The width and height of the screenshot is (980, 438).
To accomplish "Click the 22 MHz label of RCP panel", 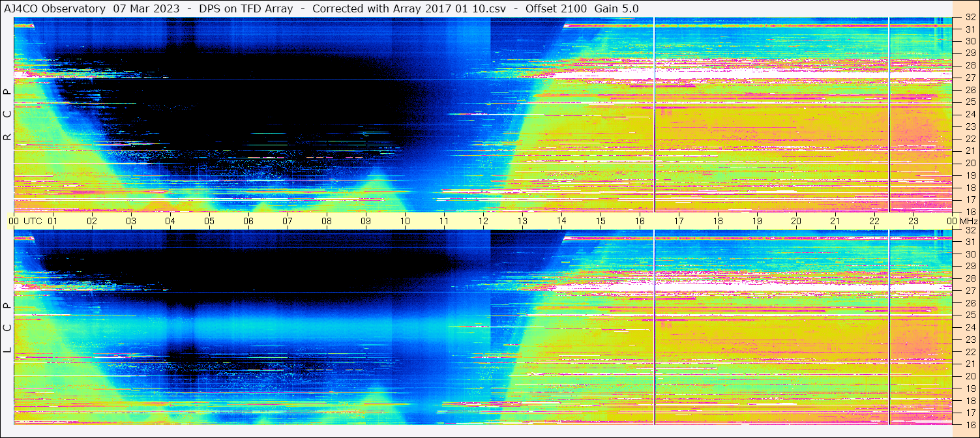I will coord(970,139).
